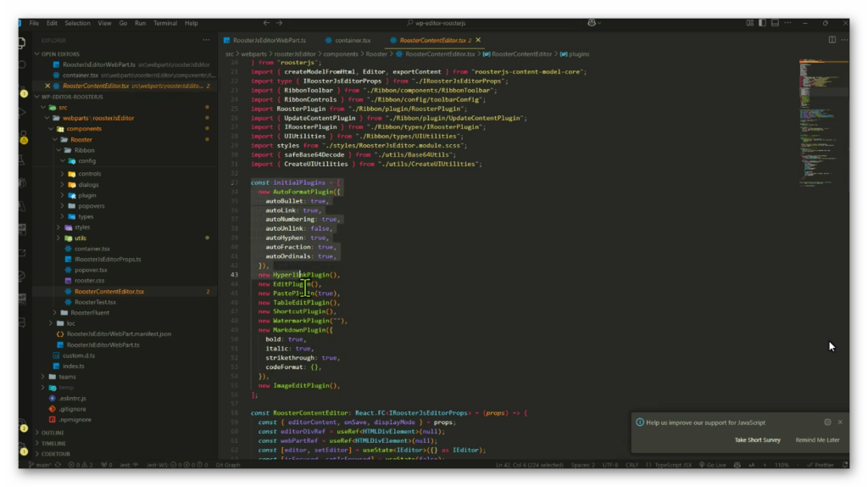The image size is (868, 487).
Task: Open the File menu
Action: (34, 23)
